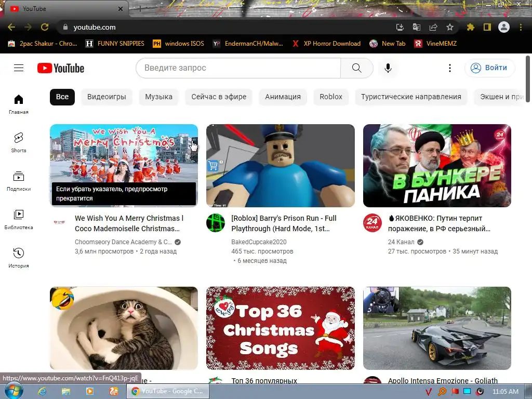Image resolution: width=532 pixels, height=399 pixels.
Task: Open FUNNY SNIPPIES bookmark
Action: 115,44
